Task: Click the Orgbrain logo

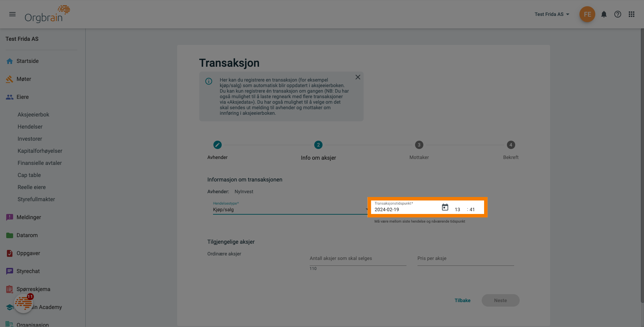Action: click(47, 14)
